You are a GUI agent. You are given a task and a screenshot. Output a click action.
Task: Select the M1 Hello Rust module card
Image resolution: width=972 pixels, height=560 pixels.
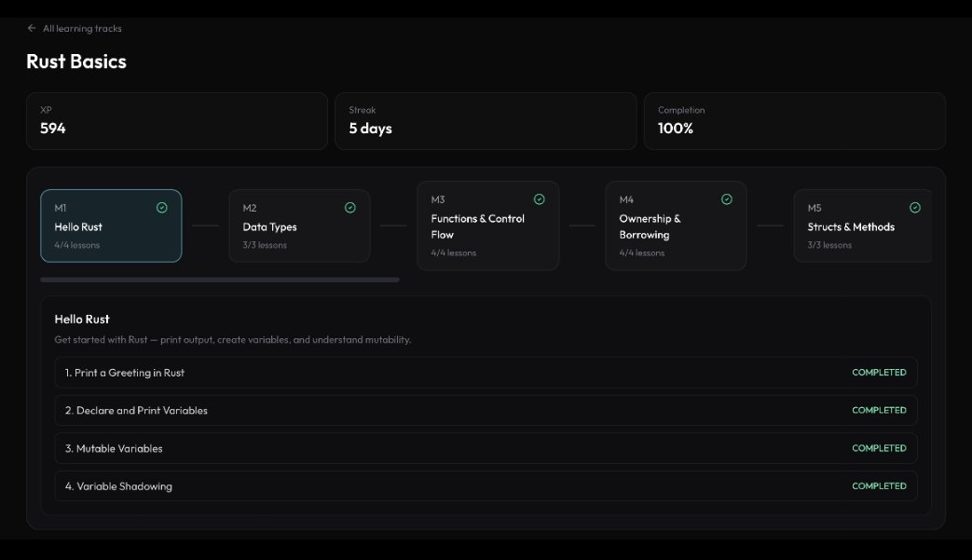111,225
